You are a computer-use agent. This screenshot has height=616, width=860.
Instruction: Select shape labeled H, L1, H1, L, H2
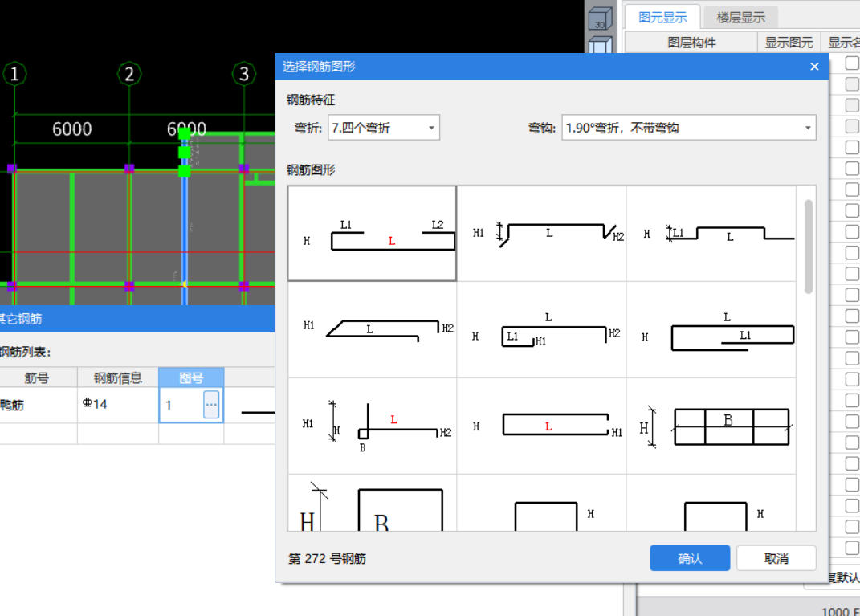pyautogui.click(x=542, y=329)
